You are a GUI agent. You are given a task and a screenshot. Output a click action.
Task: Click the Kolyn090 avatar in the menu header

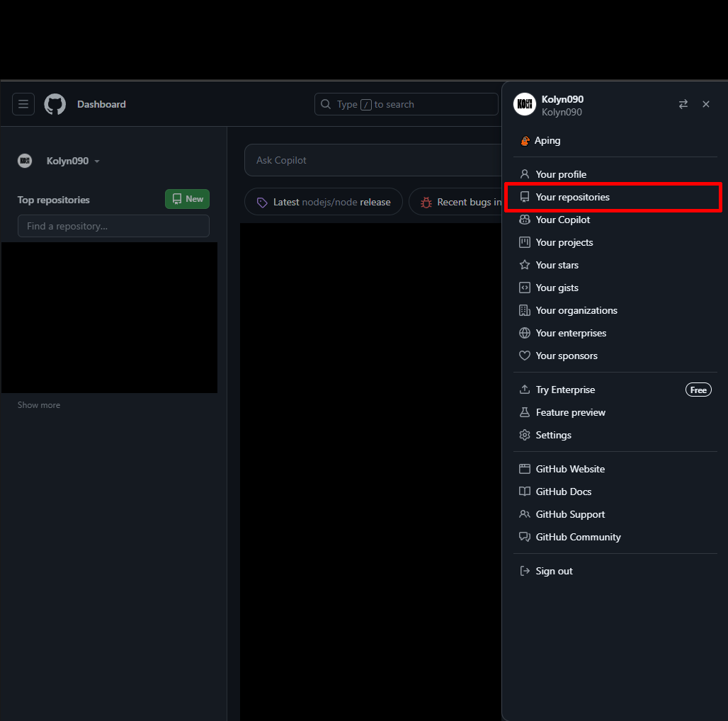524,104
